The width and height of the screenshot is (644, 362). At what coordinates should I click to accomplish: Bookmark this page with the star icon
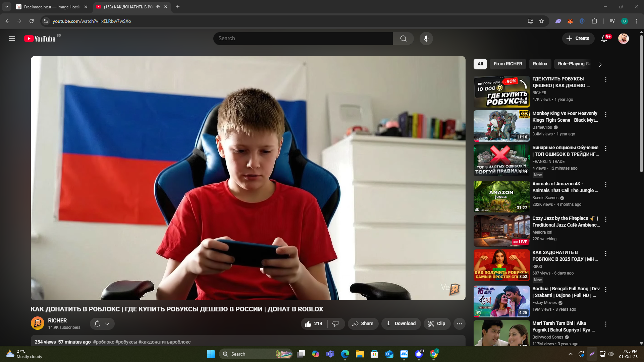[x=541, y=21]
